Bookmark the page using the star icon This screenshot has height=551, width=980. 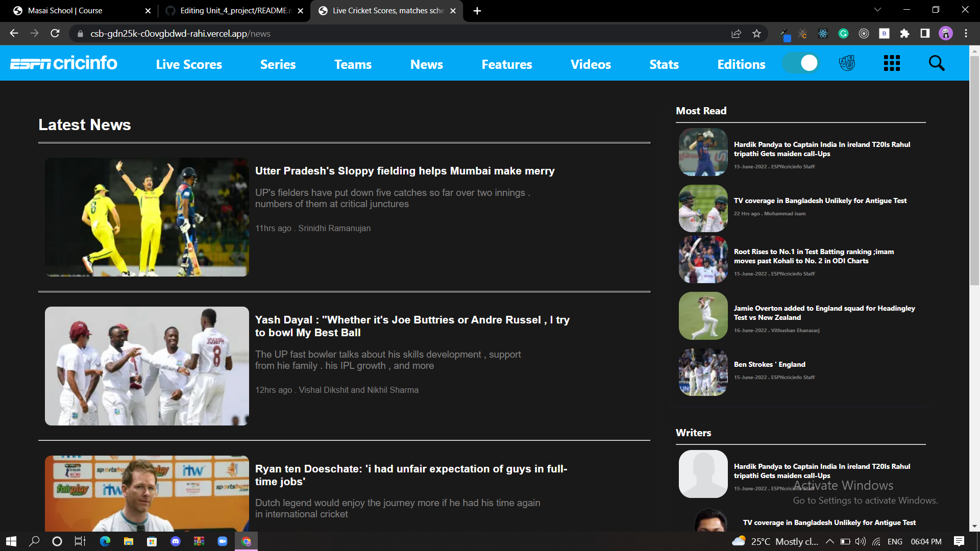point(757,34)
